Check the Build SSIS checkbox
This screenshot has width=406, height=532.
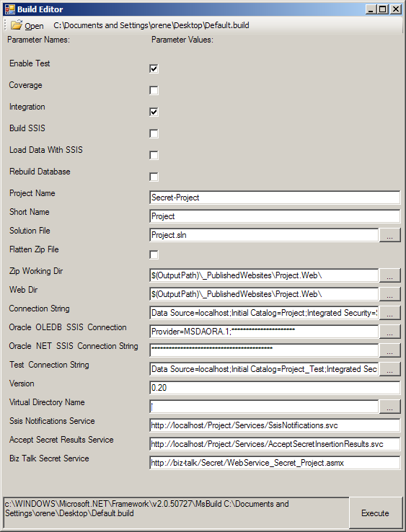tap(154, 133)
